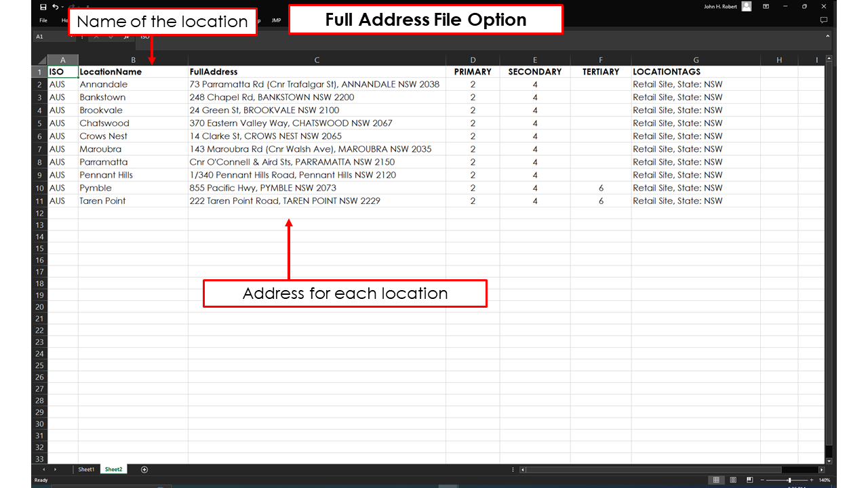The image size is (868, 488).
Task: Select the Pennant Hills location name cell
Action: (x=133, y=175)
